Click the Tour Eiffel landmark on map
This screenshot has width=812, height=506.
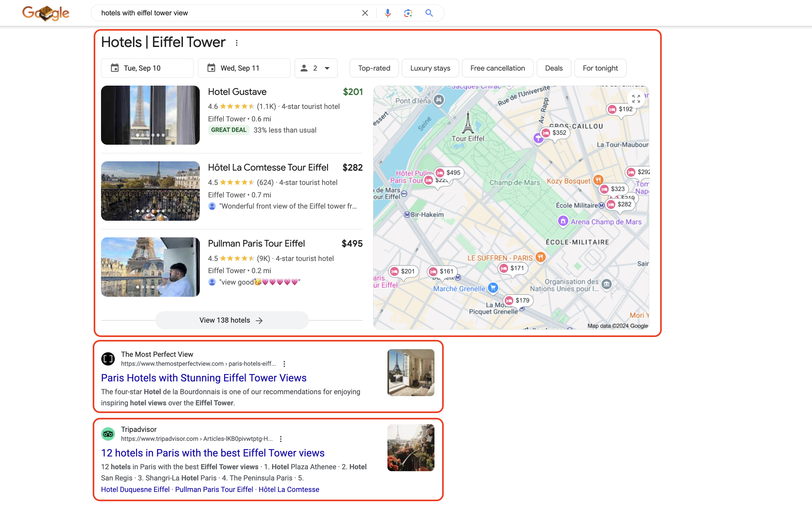click(468, 123)
